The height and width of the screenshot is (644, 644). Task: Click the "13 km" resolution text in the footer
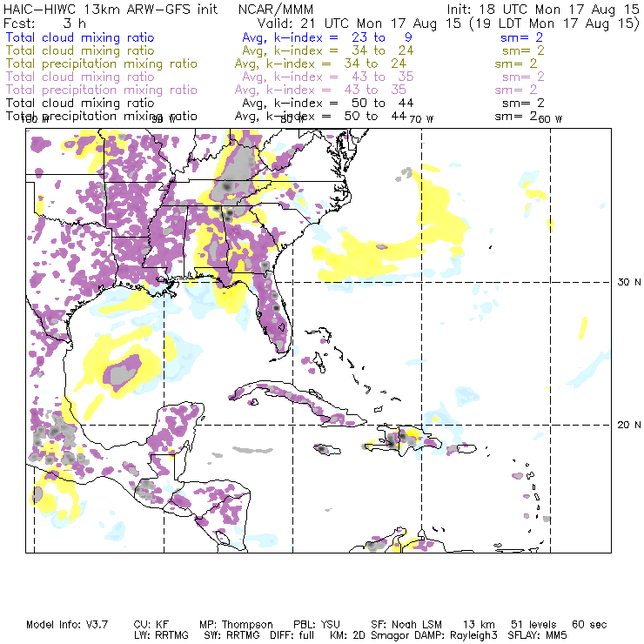pyautogui.click(x=479, y=625)
